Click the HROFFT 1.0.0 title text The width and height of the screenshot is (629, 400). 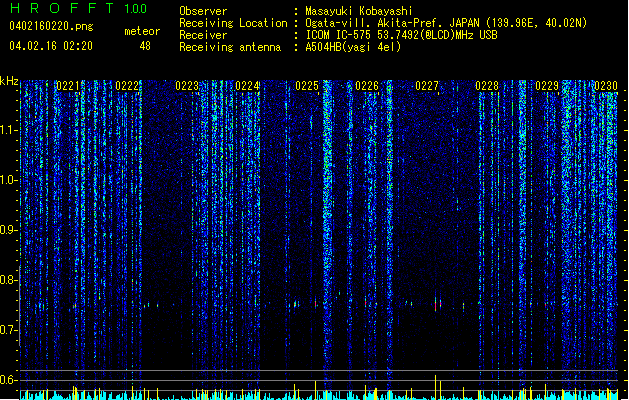coord(79,8)
